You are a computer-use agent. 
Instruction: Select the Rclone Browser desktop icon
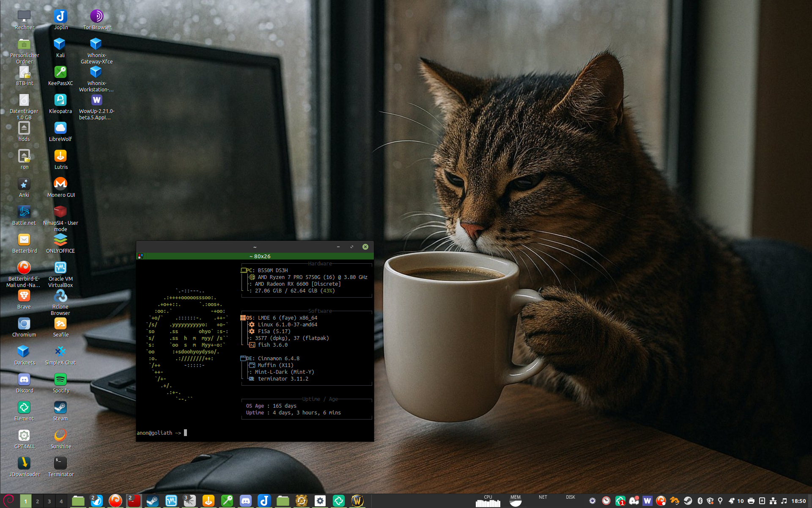pyautogui.click(x=60, y=302)
